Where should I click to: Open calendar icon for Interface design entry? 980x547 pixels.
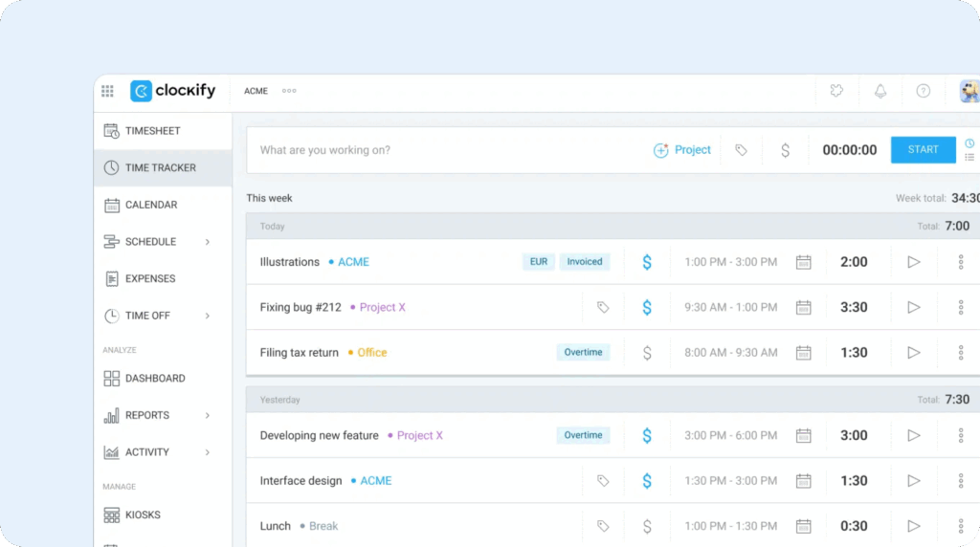click(x=804, y=481)
